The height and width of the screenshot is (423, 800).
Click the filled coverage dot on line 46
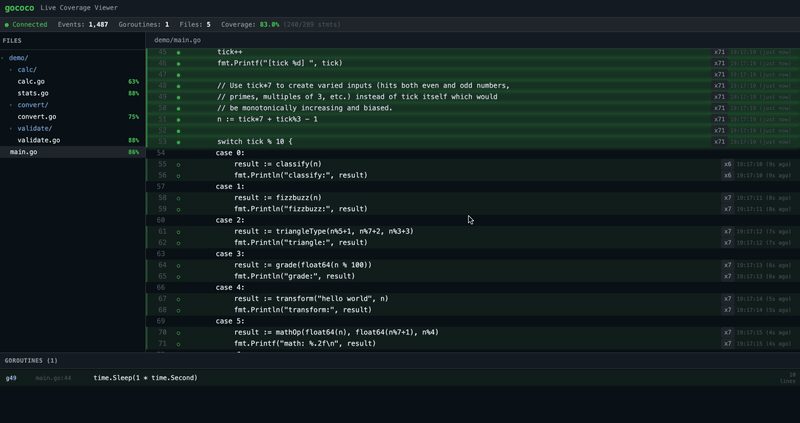(x=179, y=63)
